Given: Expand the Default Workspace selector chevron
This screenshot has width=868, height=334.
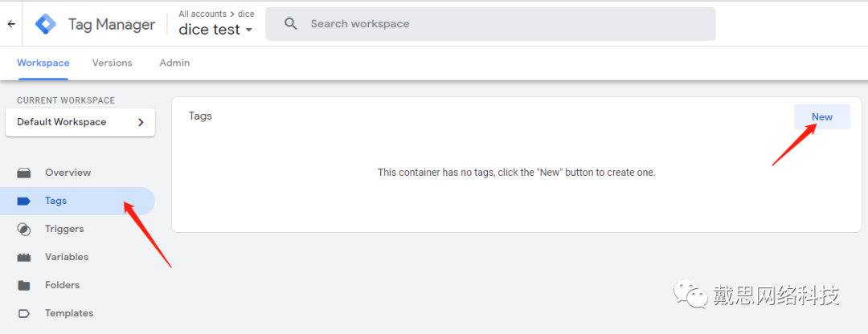Looking at the screenshot, I should (141, 122).
